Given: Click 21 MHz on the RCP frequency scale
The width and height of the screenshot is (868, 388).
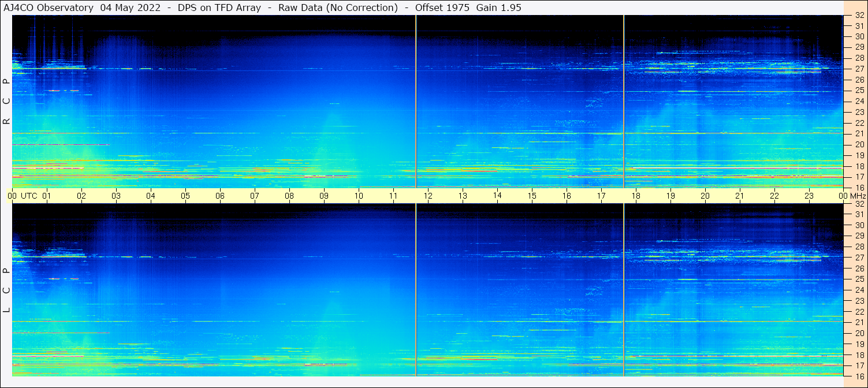Looking at the screenshot, I should (859, 134).
